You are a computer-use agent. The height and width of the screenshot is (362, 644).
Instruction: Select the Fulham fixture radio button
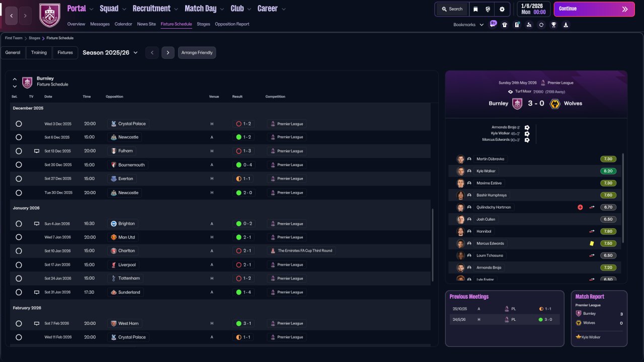click(x=19, y=151)
